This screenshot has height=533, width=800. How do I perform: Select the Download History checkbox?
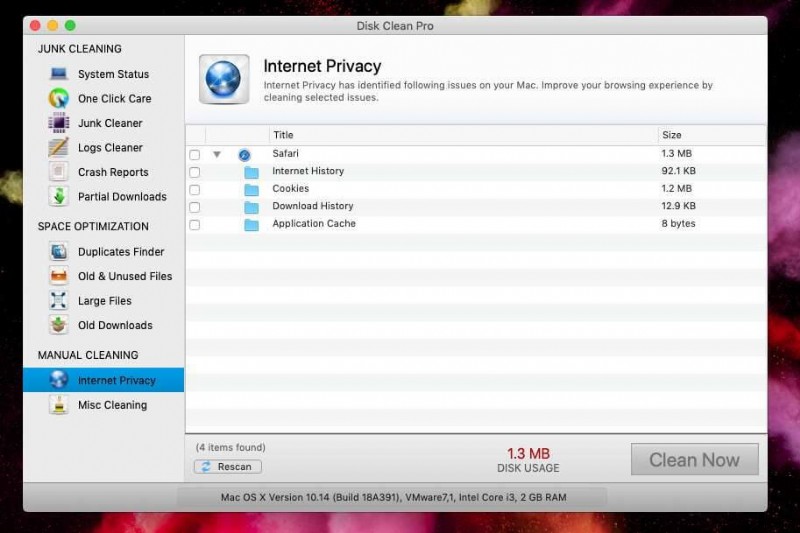[194, 207]
